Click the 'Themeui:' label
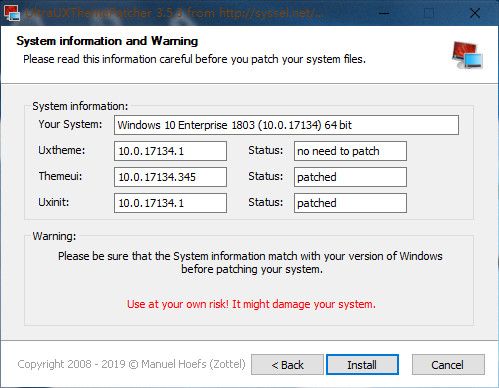The height and width of the screenshot is (388, 499). pyautogui.click(x=60, y=176)
